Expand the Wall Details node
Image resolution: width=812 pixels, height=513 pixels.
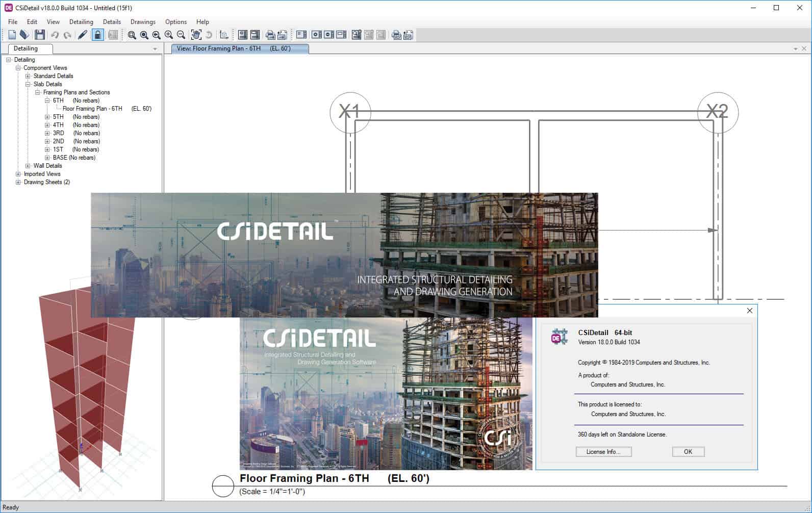pos(28,166)
